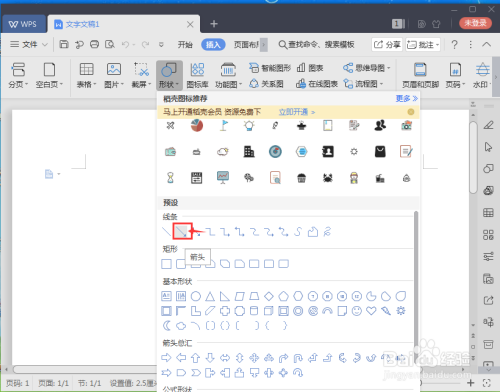Open a new tab with plus button
The image size is (500, 392).
coord(214,24)
